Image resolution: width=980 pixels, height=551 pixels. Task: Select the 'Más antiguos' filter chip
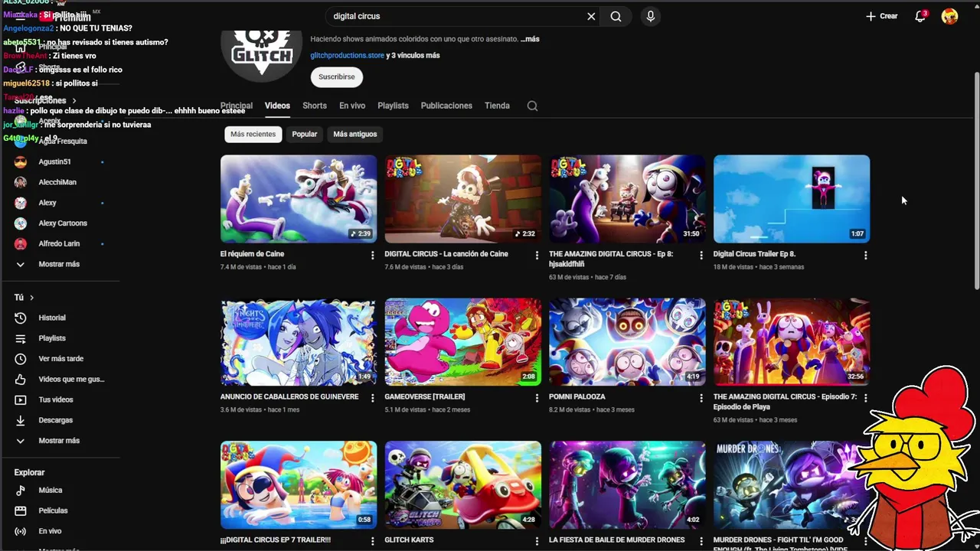pyautogui.click(x=355, y=134)
